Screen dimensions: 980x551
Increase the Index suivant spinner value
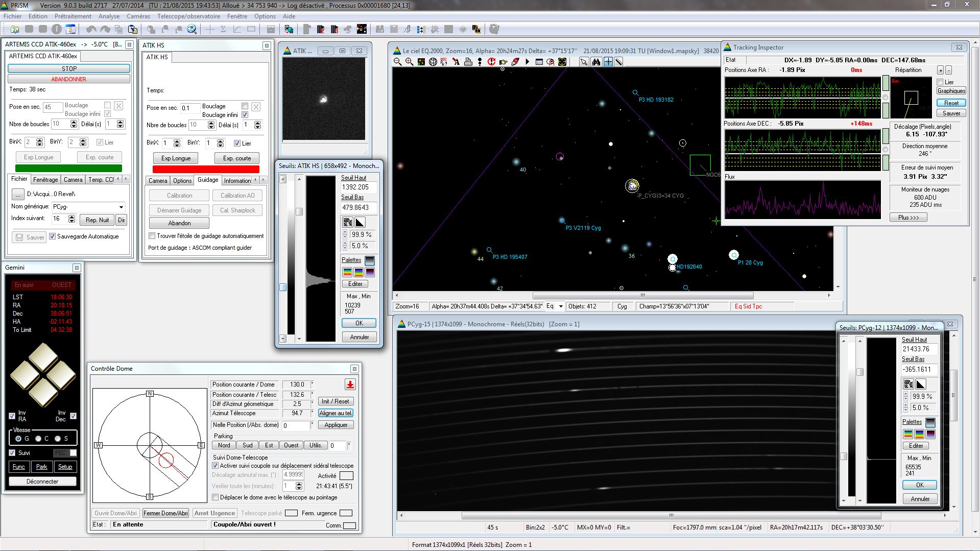point(71,217)
